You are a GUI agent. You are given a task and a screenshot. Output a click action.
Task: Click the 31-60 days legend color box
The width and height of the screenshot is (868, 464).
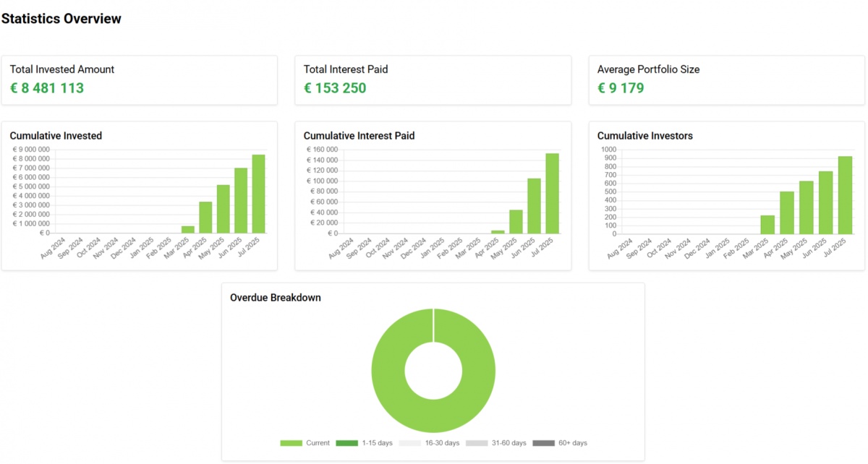pyautogui.click(x=476, y=443)
